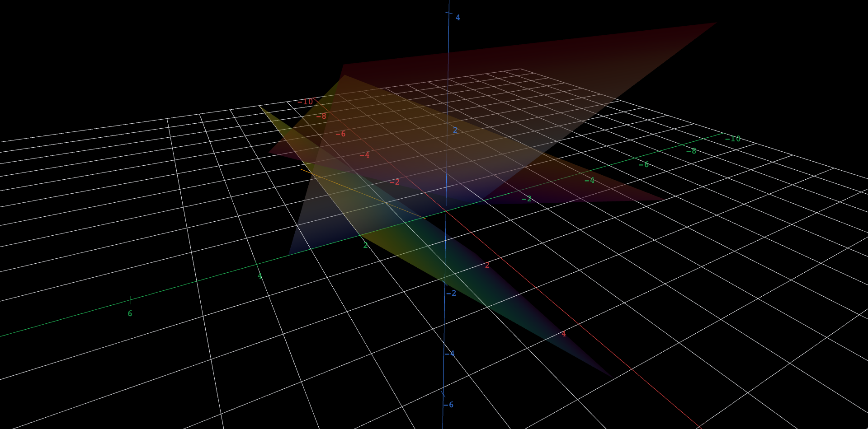Click the green -6 axis label

point(644,165)
